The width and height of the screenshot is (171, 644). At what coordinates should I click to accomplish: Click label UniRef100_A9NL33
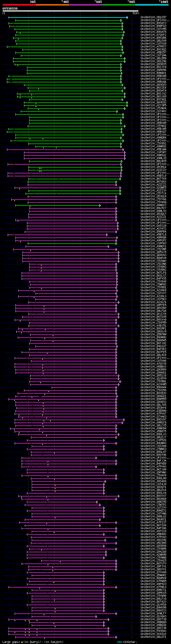click(153, 158)
